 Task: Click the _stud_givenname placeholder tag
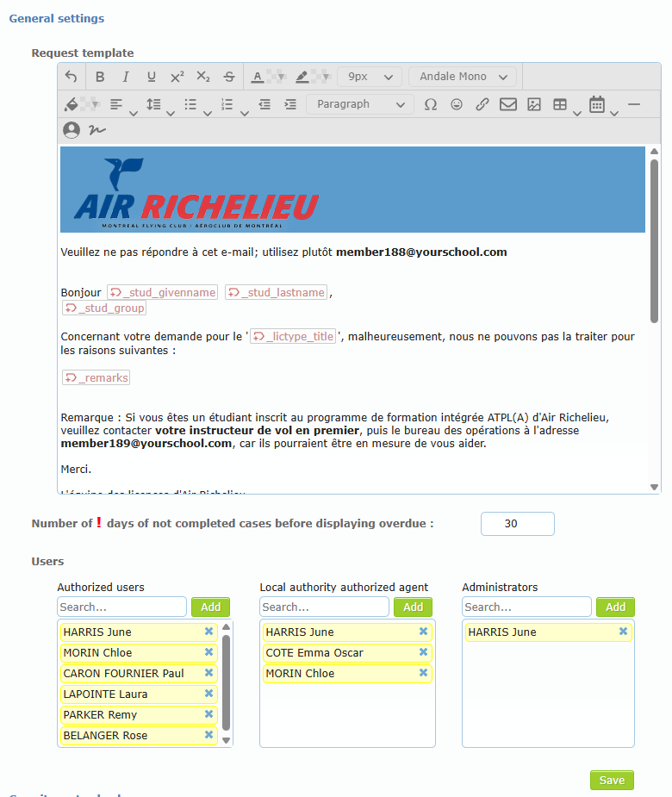click(x=163, y=292)
